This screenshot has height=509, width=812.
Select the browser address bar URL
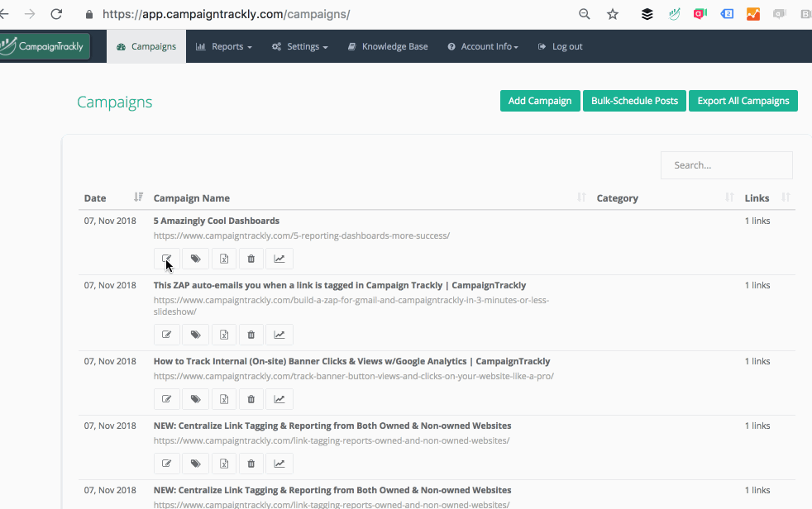pyautogui.click(x=227, y=14)
